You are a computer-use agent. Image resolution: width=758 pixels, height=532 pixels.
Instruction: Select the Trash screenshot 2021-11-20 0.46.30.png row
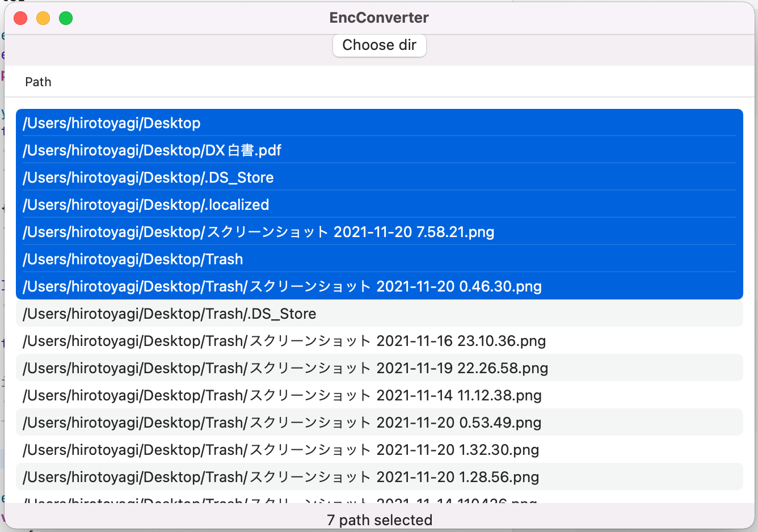pyautogui.click(x=282, y=286)
